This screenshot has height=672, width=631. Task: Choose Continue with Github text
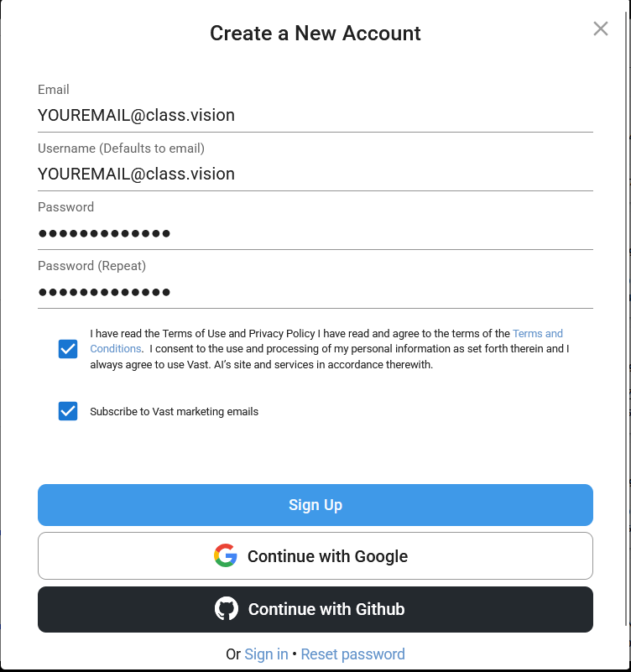click(x=326, y=609)
